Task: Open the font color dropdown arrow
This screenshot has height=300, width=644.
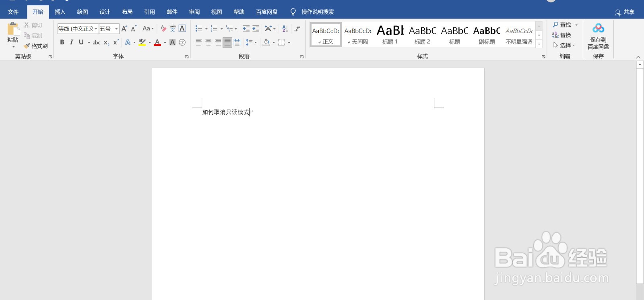Action: tap(165, 42)
